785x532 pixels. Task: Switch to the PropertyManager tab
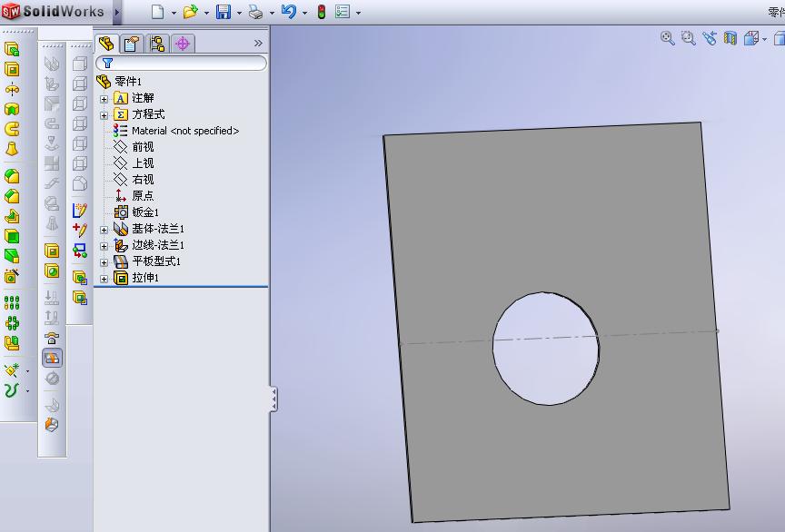pos(132,44)
